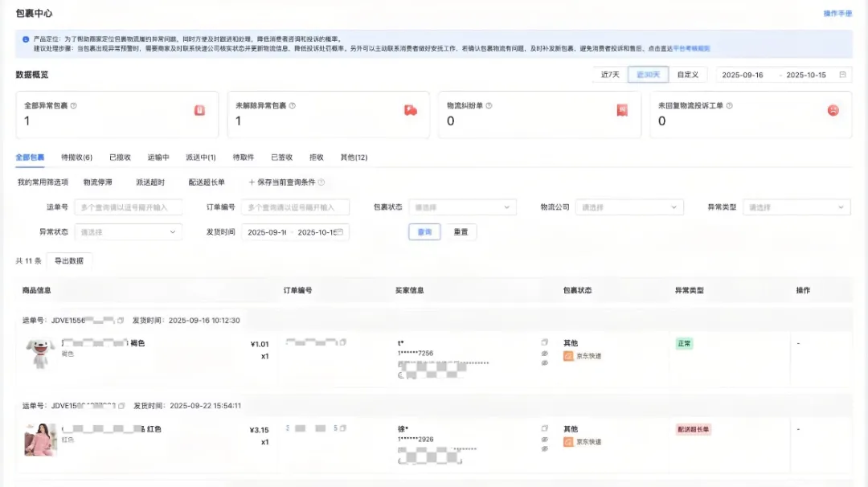Click the calendar icon in top date range
This screenshot has height=487, width=868.
point(842,75)
